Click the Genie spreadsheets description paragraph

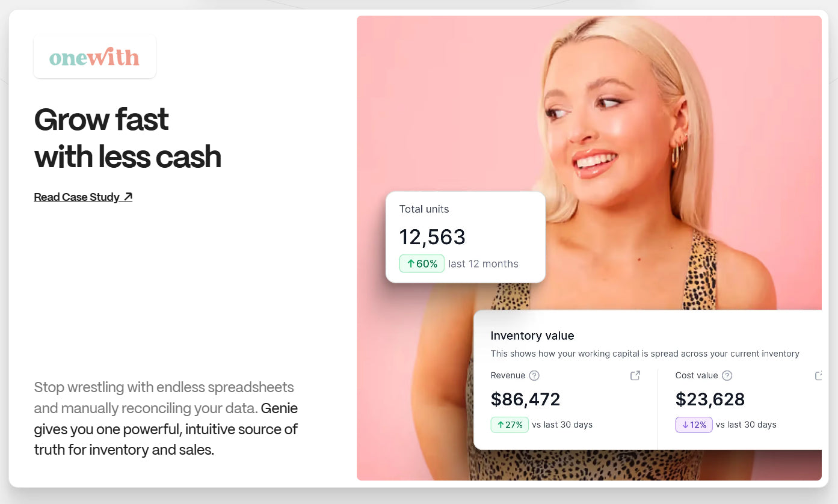coord(166,419)
